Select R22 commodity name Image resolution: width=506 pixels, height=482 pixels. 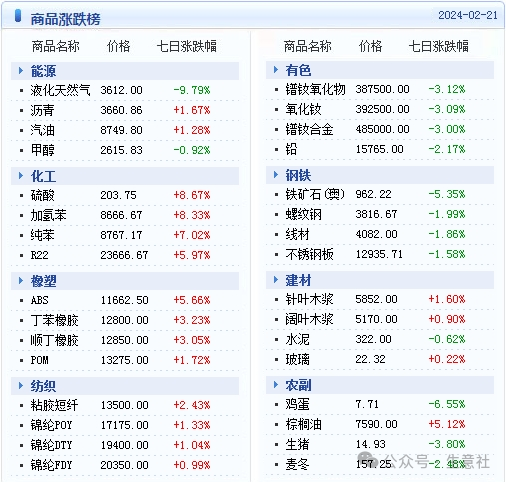pyautogui.click(x=39, y=255)
